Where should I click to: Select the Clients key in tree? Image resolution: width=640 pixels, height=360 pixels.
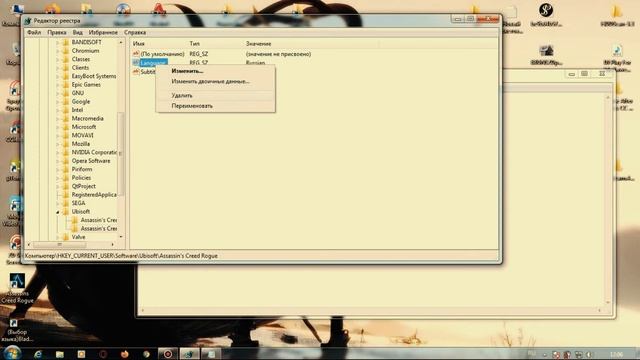tap(80, 68)
